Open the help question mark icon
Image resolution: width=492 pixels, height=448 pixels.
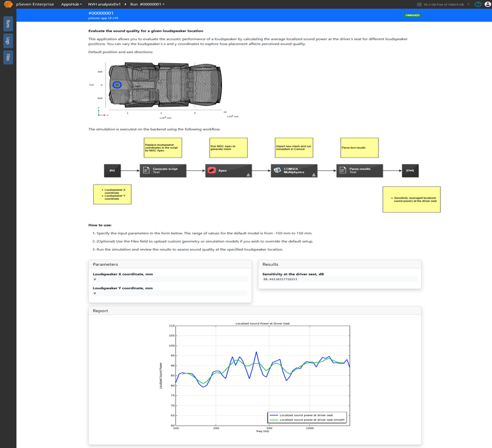point(478,4)
